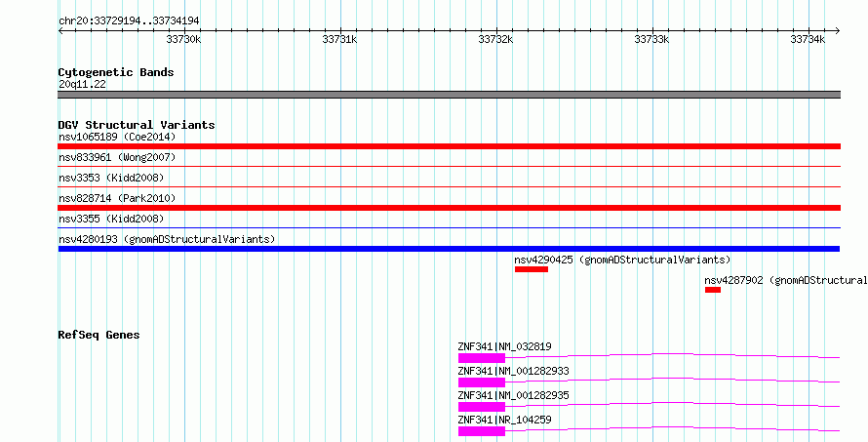The image size is (868, 442).
Task: Open variant nsv4287902 gnomAD label
Action: pos(786,281)
